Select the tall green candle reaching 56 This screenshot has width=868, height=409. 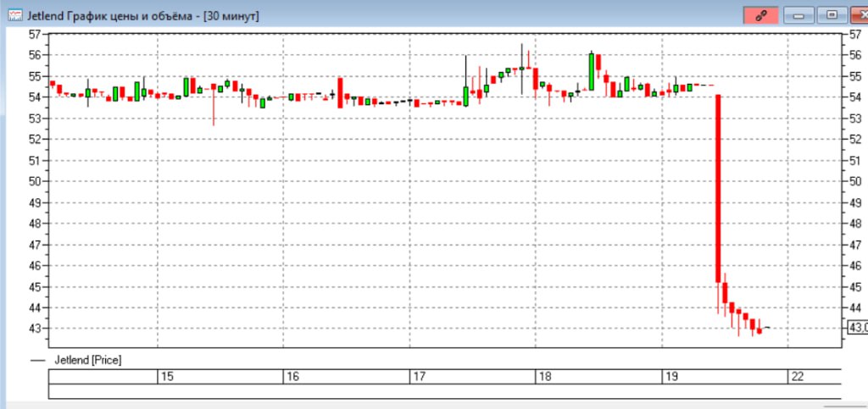591,72
